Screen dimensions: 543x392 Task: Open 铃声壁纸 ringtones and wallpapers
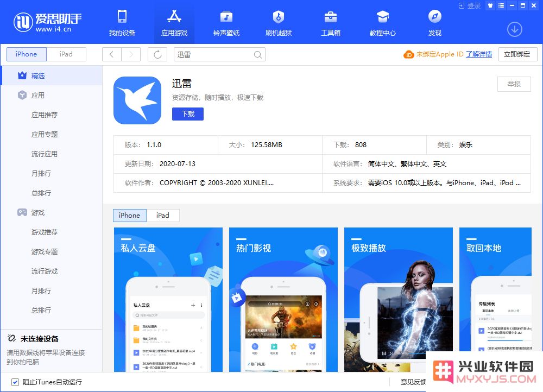click(x=226, y=23)
